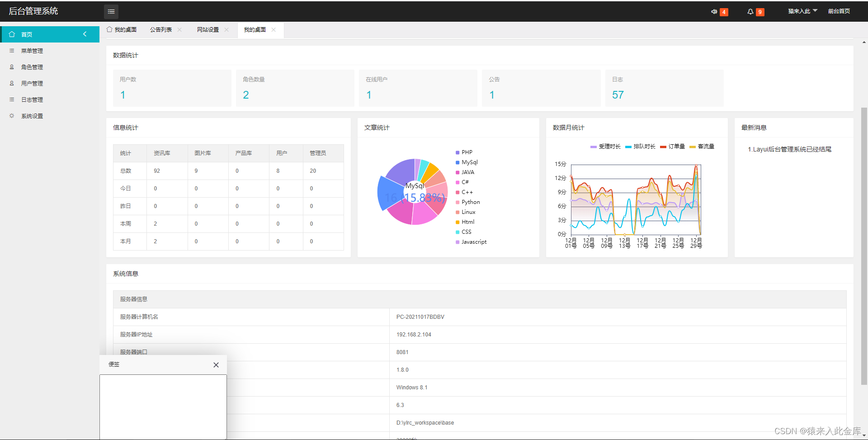Open the announcements speaker icon with badge 4
Image resolution: width=868 pixels, height=440 pixels.
click(x=714, y=12)
